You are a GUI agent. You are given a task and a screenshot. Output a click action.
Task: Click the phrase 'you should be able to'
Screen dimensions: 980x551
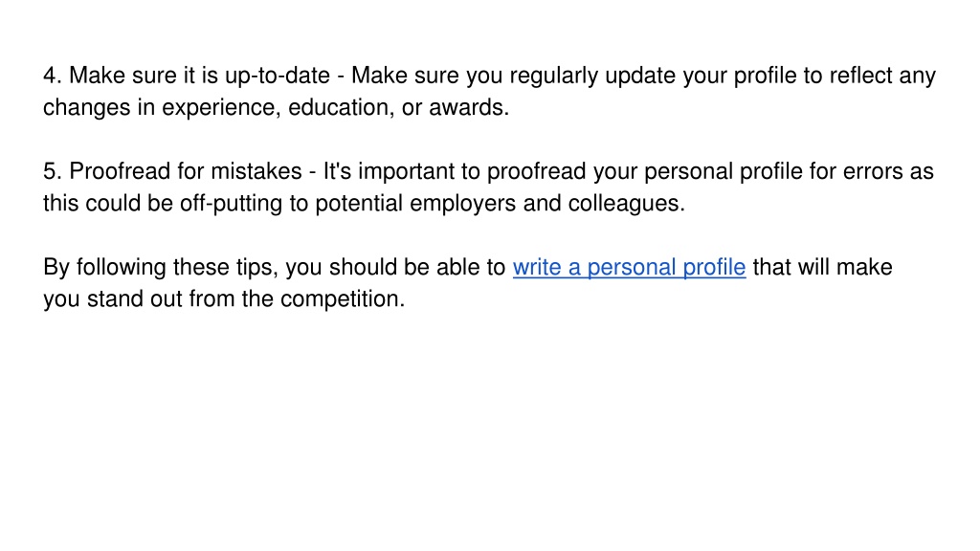(395, 268)
